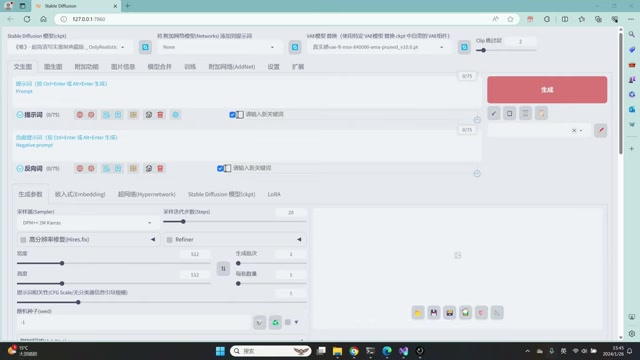Expand the Refiner section arrow
This screenshot has width=640, height=360.
(x=299, y=240)
